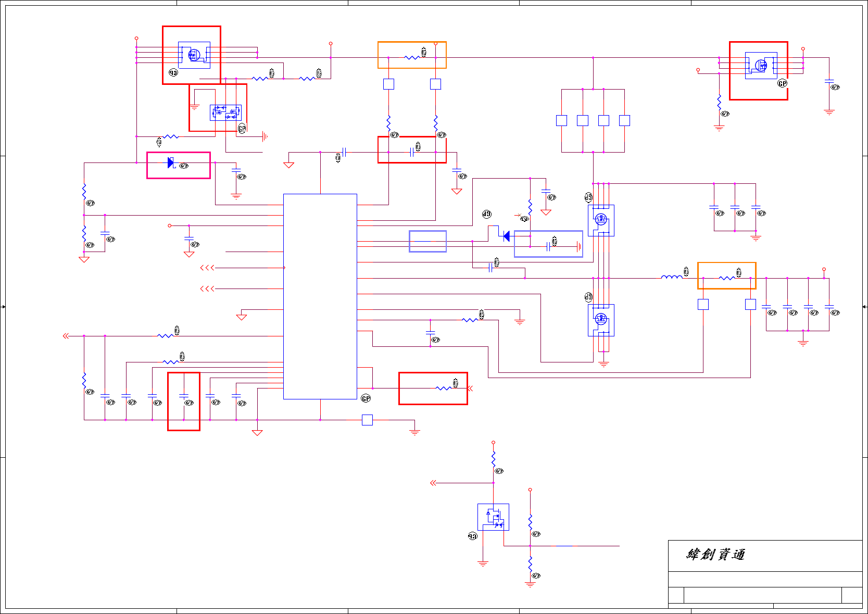The height and width of the screenshot is (614, 868).
Task: Click the resistor inside top orange box
Action: (412, 57)
